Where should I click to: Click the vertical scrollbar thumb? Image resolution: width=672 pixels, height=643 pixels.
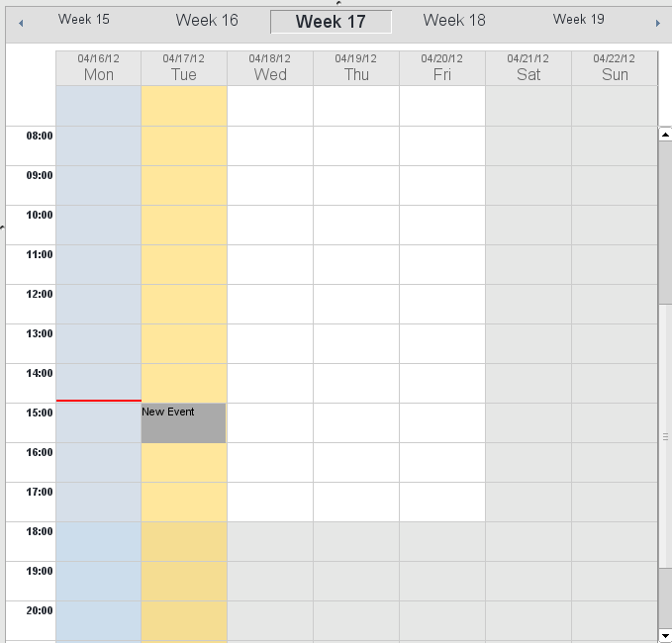point(665,435)
